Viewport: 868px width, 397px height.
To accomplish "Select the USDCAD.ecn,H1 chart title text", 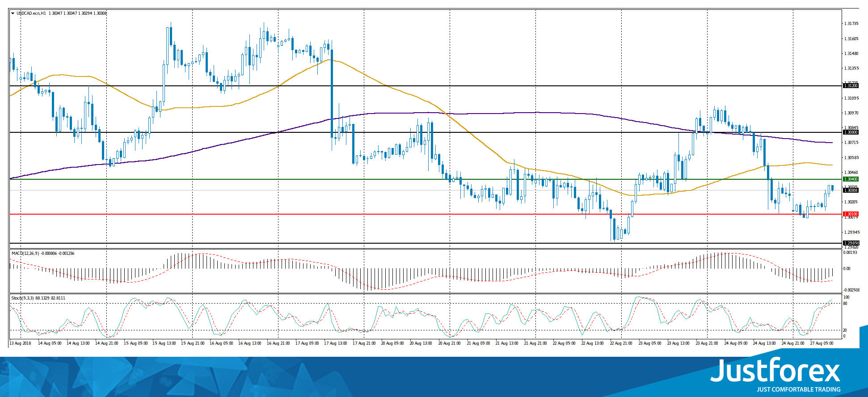I will tap(31, 13).
